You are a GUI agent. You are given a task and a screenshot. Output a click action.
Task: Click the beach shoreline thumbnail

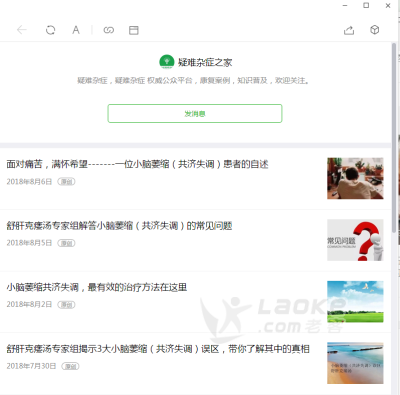(355, 363)
